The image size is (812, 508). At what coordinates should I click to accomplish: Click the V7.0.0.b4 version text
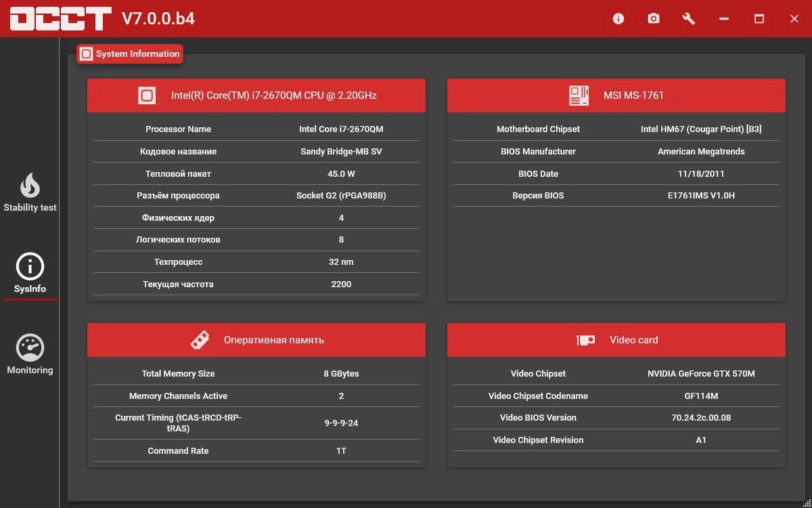pos(158,18)
